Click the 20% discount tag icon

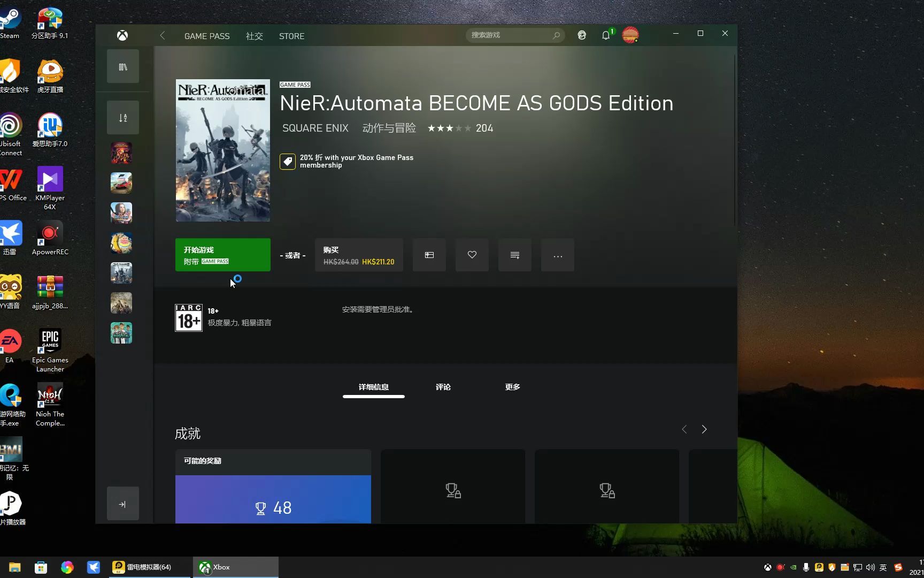[x=288, y=162]
